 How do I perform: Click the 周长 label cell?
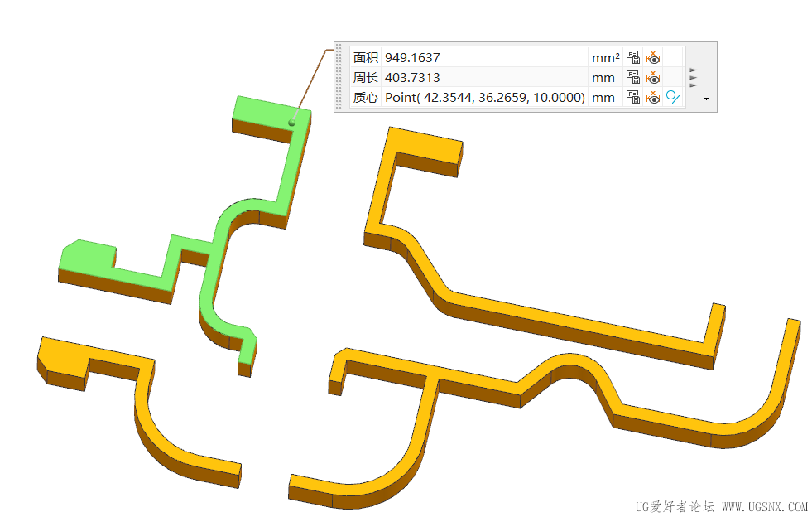[366, 77]
